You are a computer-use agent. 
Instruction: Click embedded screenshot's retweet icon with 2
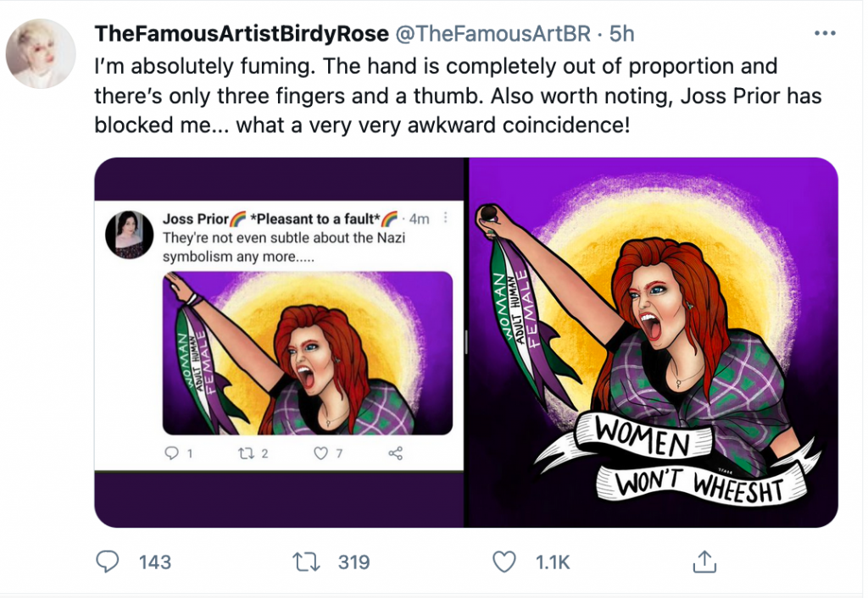click(x=245, y=454)
